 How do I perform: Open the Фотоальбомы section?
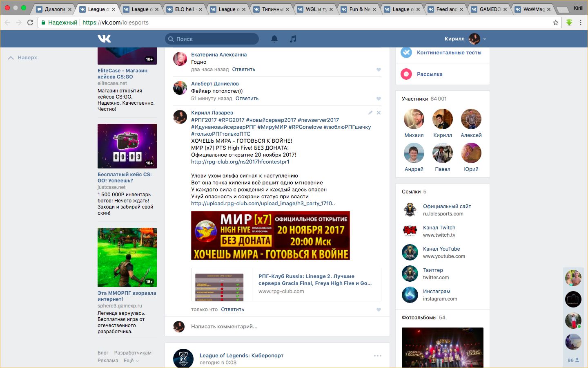coord(423,318)
